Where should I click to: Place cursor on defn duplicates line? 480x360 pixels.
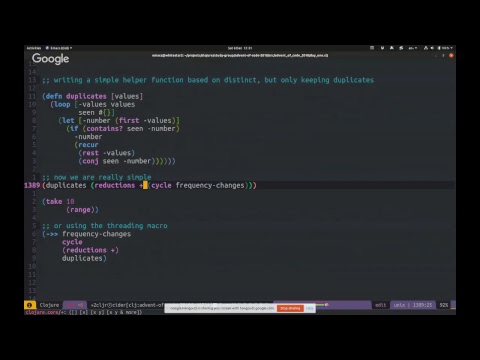(x=92, y=96)
